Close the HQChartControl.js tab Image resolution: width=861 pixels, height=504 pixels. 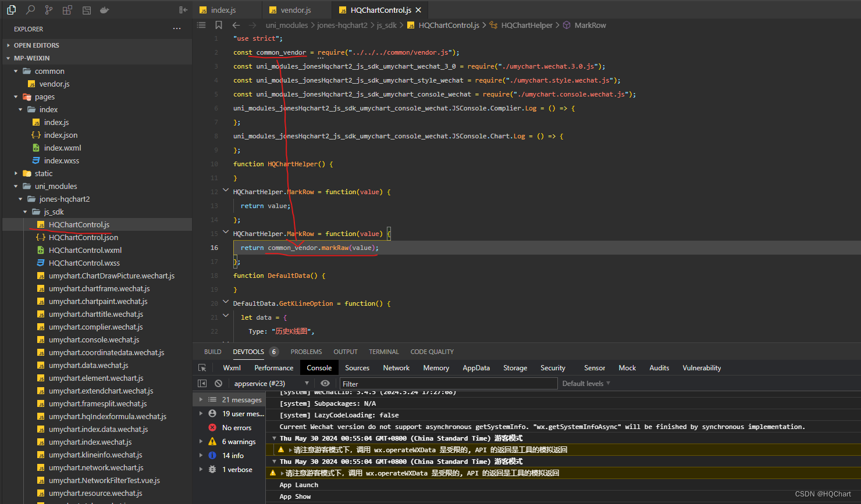pyautogui.click(x=418, y=10)
